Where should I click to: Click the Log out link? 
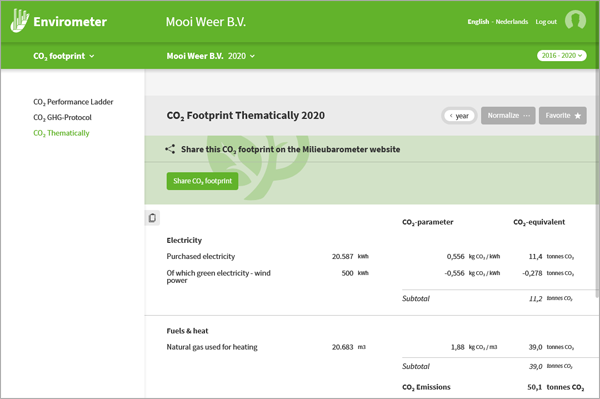click(x=546, y=22)
